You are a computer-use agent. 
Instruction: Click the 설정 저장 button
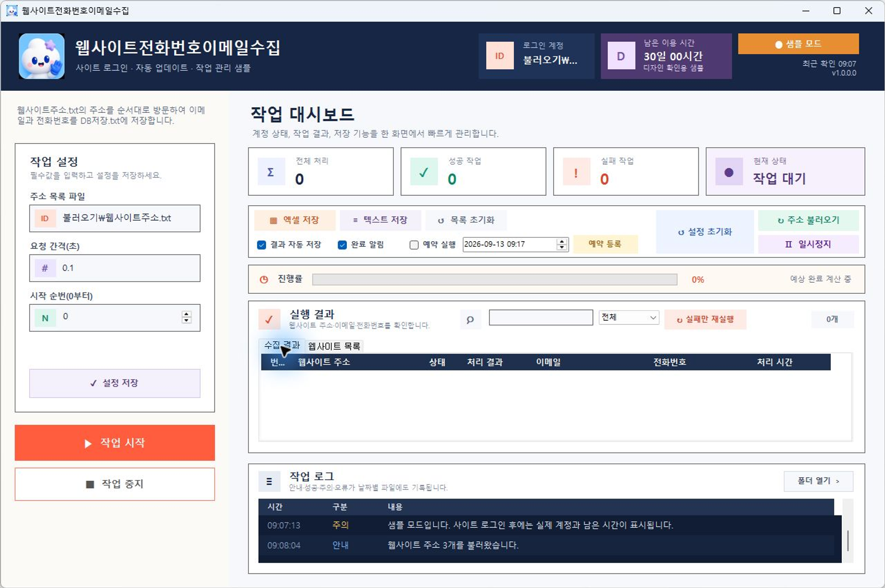pos(114,383)
